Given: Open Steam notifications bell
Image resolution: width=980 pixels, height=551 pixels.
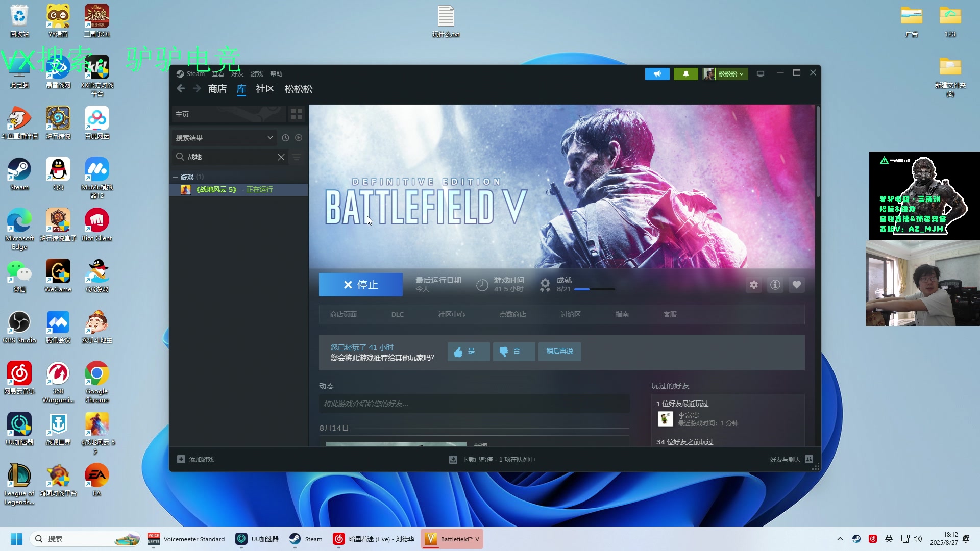Looking at the screenshot, I should tap(685, 74).
